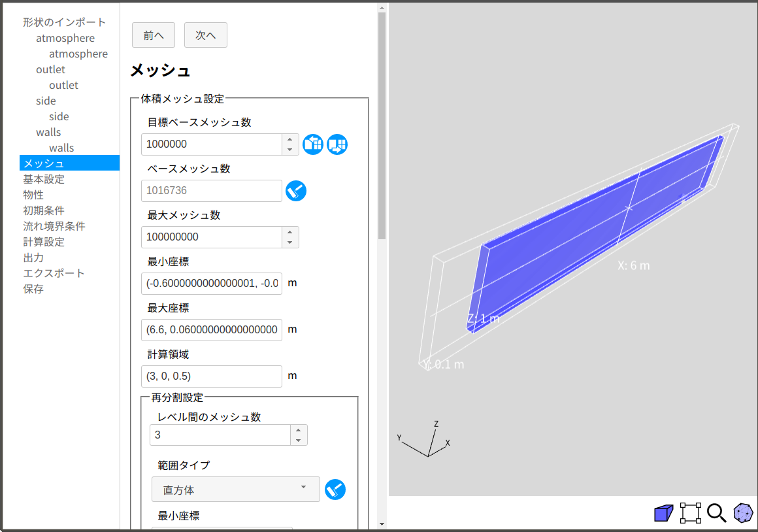Click the bounding box outline icon
This screenshot has width=758, height=532.
pyautogui.click(x=690, y=513)
